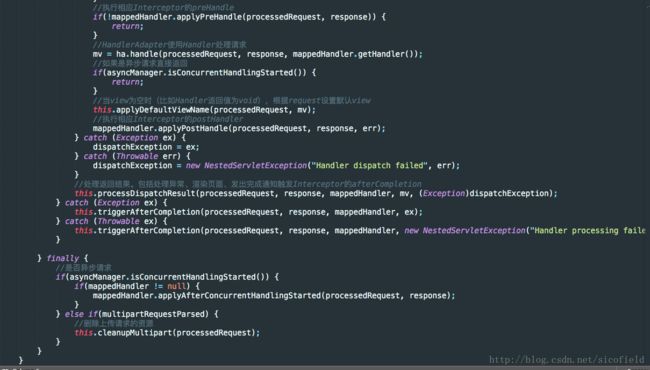Click the comment mentioning Interceptor's afterCompletion

(x=248, y=184)
